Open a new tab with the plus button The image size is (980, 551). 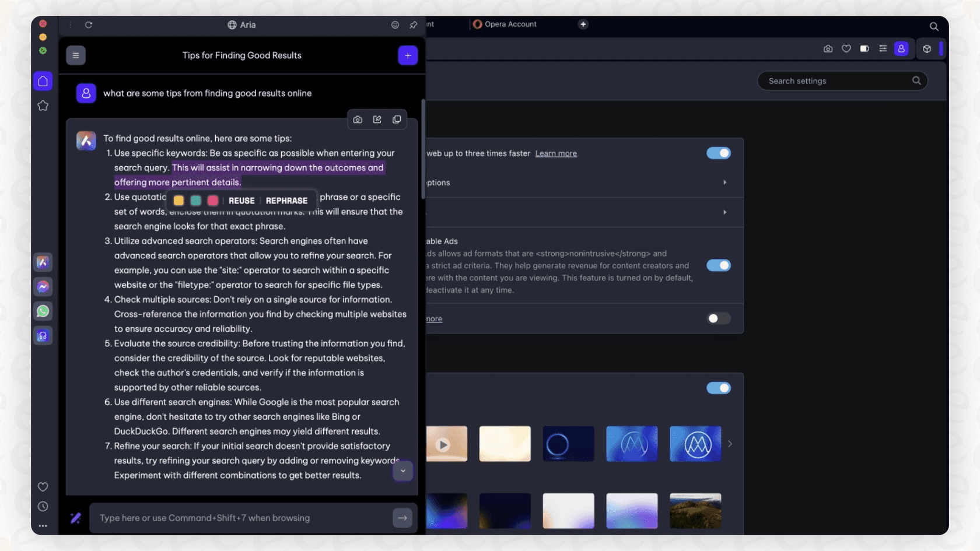pos(583,24)
